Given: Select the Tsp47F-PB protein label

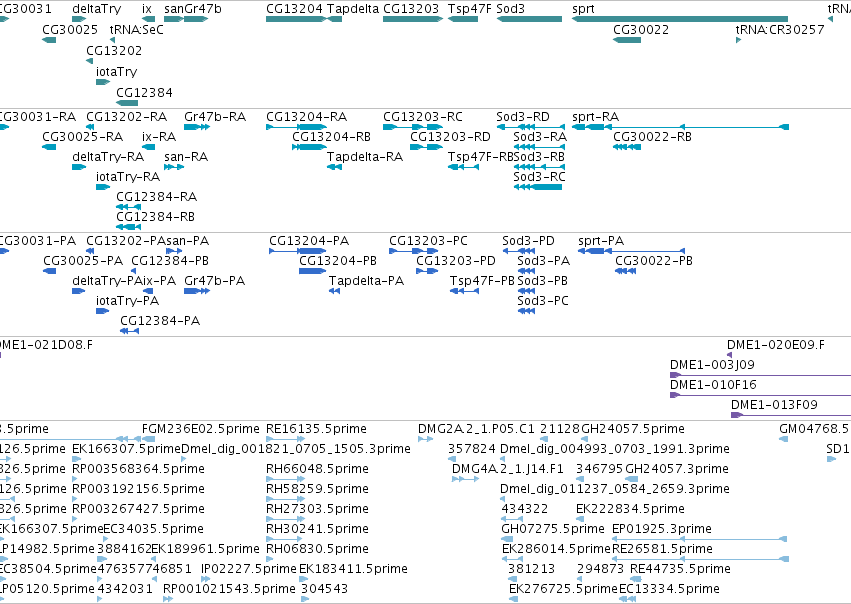Looking at the screenshot, I should (482, 281).
